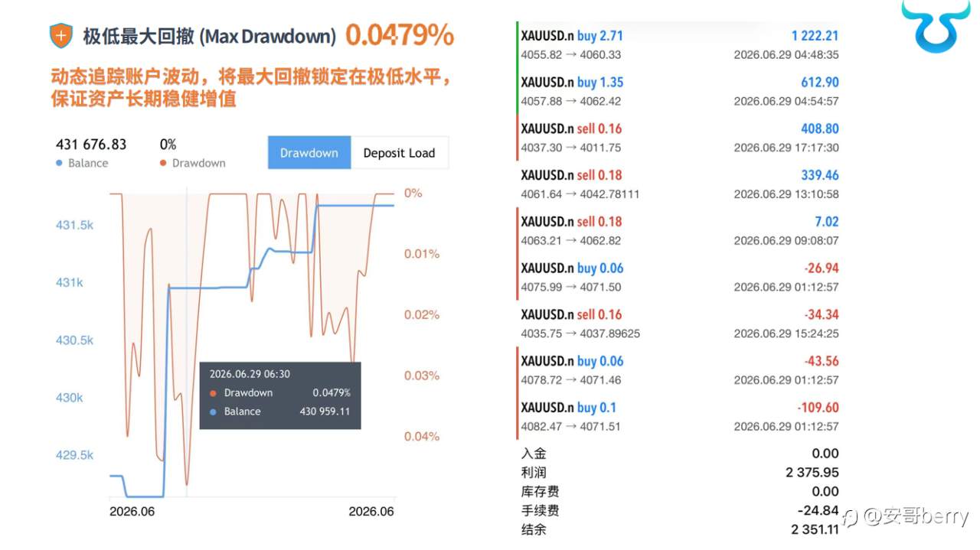980x550 pixels.
Task: Click the 1 222.21 profit value
Action: [815, 36]
